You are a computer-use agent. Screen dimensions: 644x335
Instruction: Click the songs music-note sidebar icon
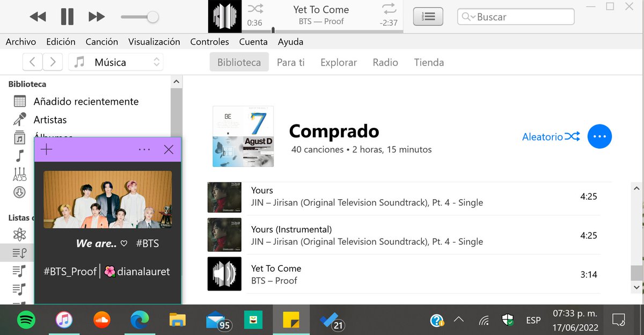tap(20, 156)
